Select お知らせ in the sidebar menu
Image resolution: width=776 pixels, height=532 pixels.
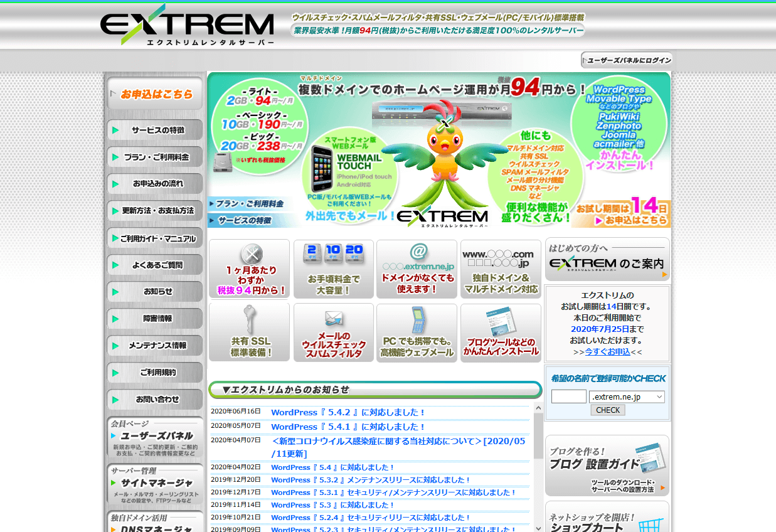tap(155, 292)
